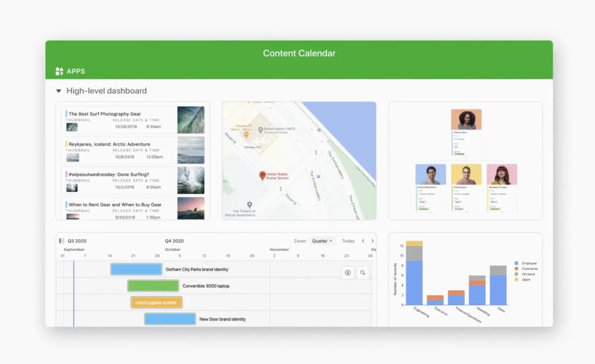Click the November month label in timeline
This screenshot has height=364, width=595.
point(280,249)
